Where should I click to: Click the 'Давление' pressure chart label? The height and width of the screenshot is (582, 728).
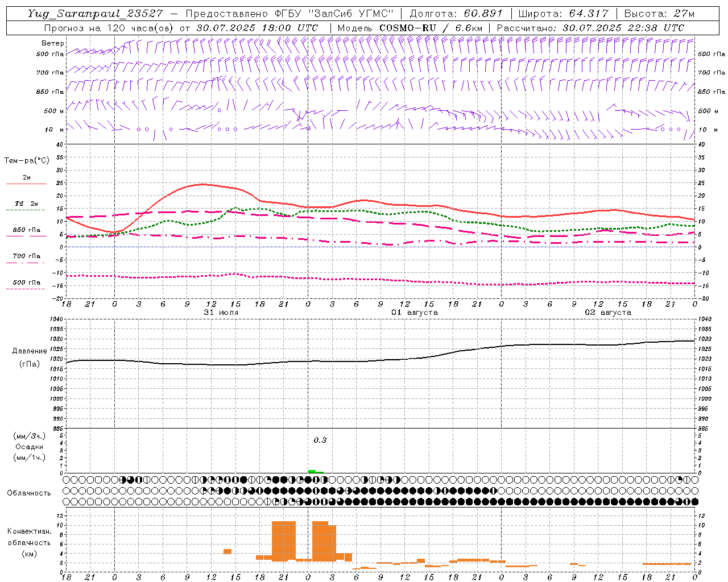point(30,351)
